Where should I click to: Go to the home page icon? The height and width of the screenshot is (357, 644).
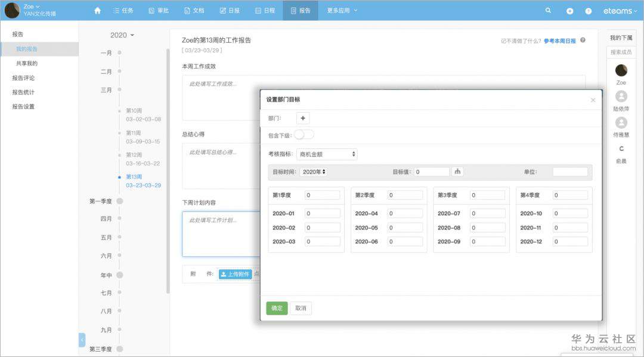(97, 11)
